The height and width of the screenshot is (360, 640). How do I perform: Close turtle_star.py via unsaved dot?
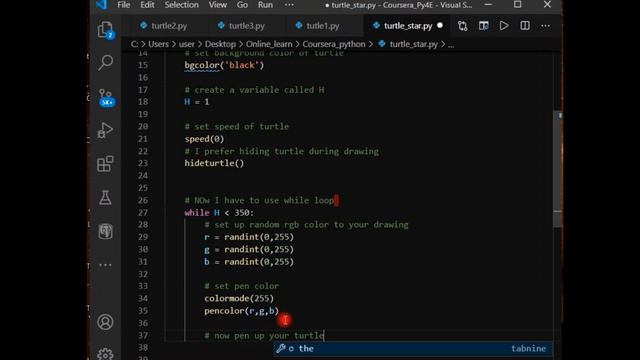tap(440, 25)
